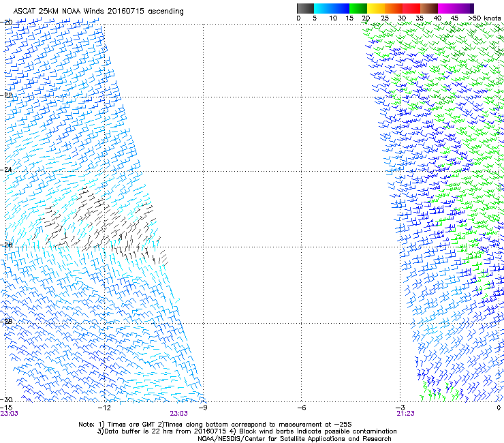This screenshot has height=443, width=504.
Task: Click the ">50 knots" legend label
Action: 484,18
